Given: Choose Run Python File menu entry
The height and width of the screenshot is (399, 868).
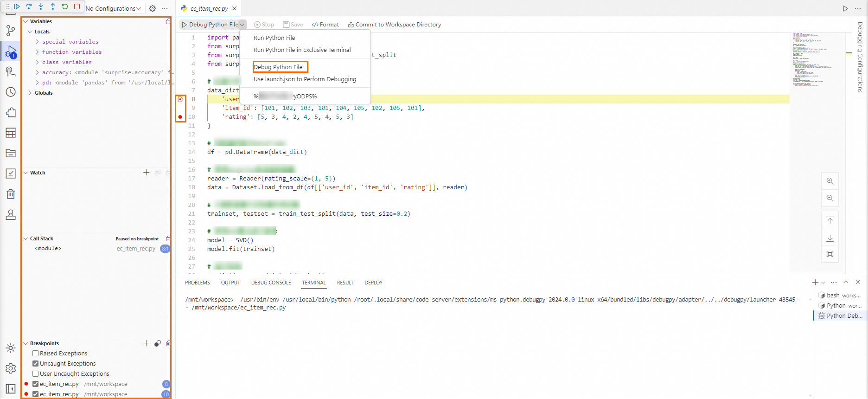Looking at the screenshot, I should 274,38.
